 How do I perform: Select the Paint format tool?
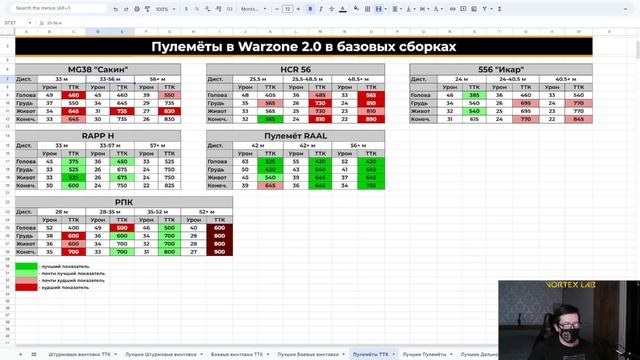[x=147, y=9]
